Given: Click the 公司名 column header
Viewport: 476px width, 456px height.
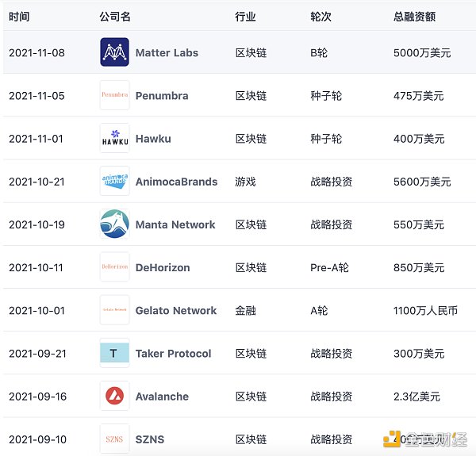Looking at the screenshot, I should click(x=115, y=17).
